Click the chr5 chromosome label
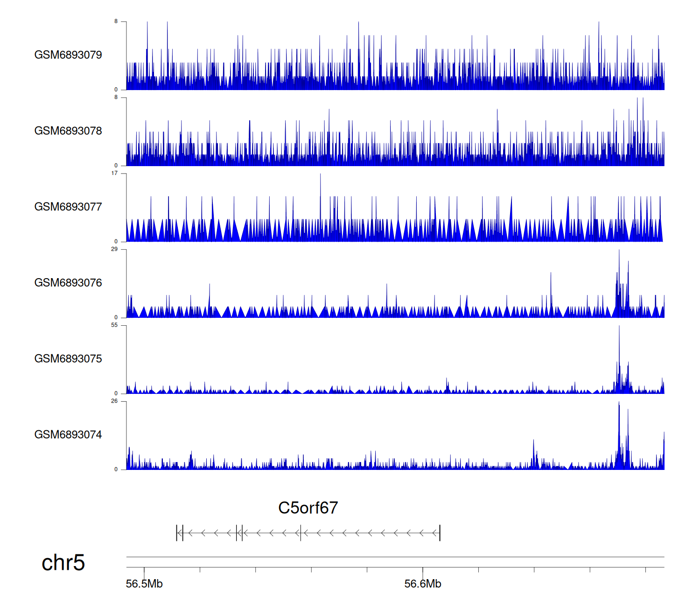 [63, 563]
